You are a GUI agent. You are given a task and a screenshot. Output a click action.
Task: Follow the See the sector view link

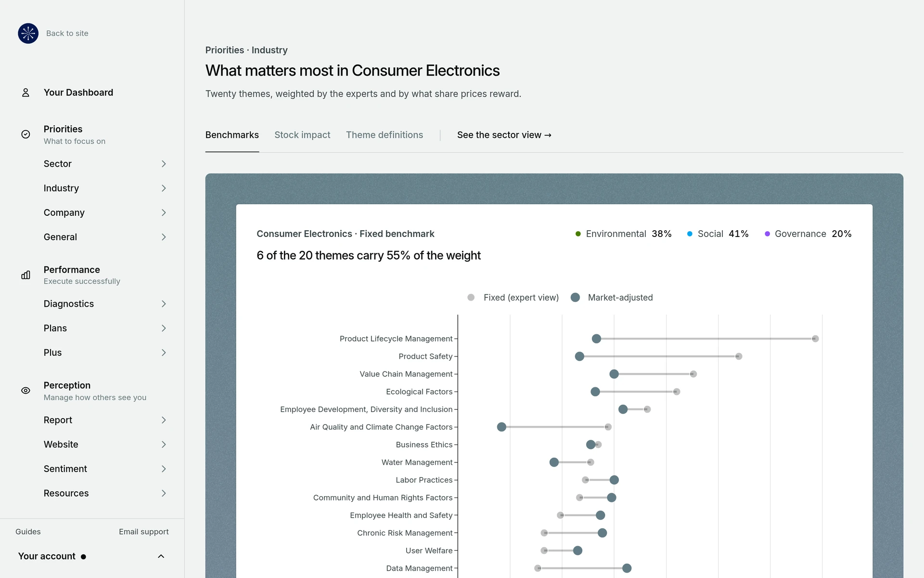pyautogui.click(x=504, y=135)
